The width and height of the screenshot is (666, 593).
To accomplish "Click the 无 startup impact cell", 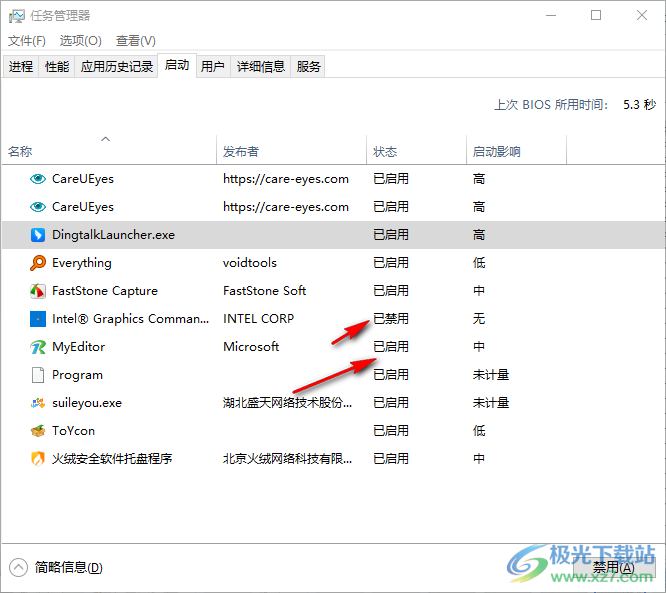I will point(479,319).
